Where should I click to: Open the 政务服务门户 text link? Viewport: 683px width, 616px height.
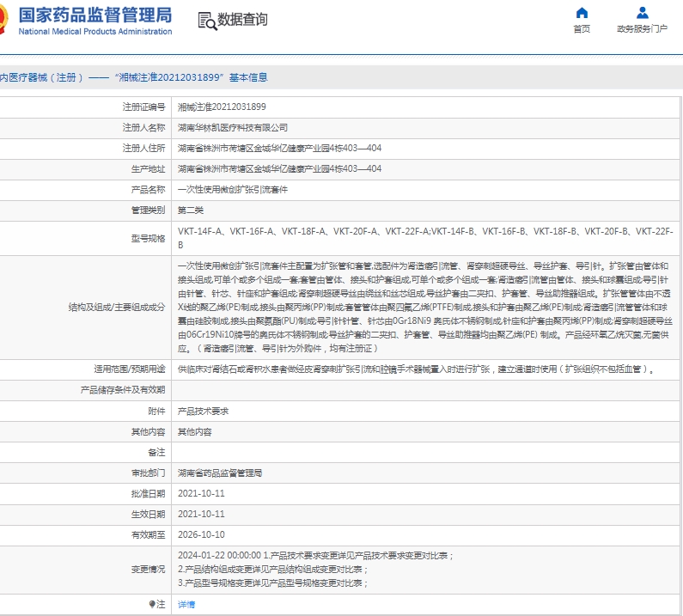pos(642,28)
